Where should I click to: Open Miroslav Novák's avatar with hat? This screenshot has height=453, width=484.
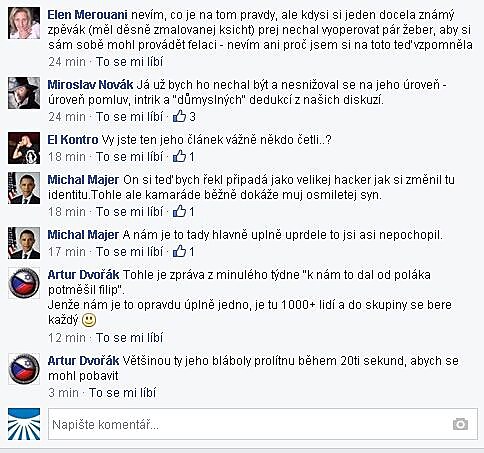pos(24,93)
